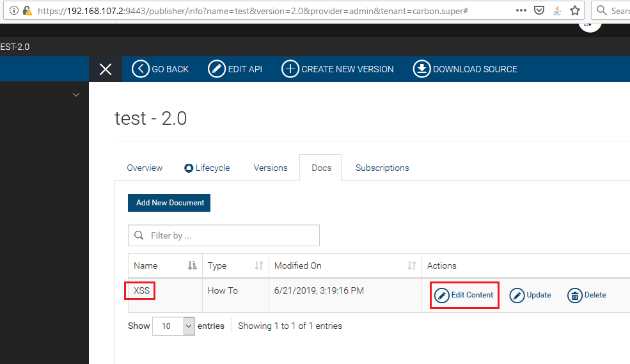Click the Delete trash icon
This screenshot has width=630, height=364.
point(575,296)
